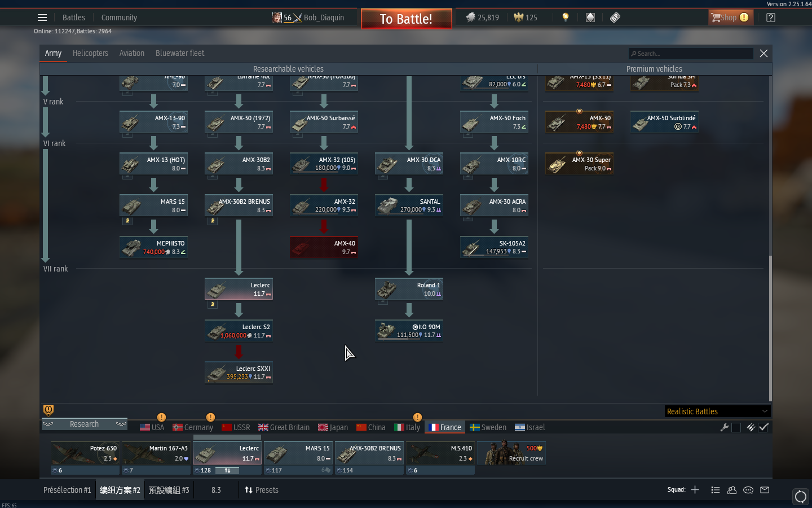Click the lightbulb hints icon

click(566, 17)
